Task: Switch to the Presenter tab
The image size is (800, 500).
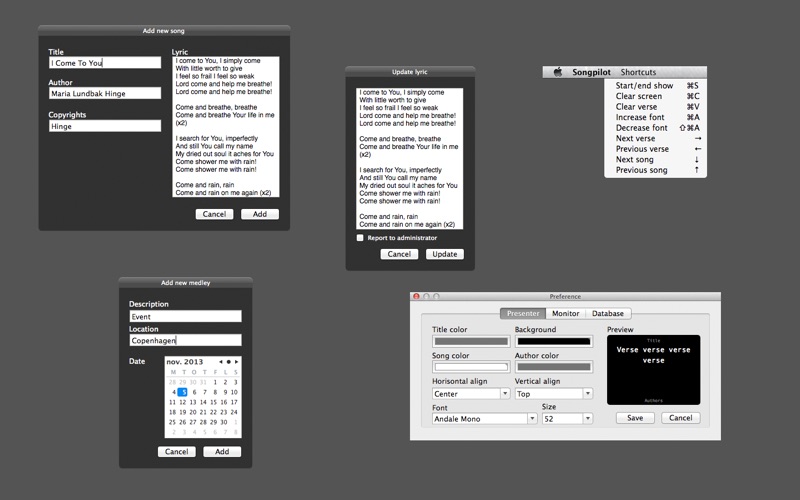Action: (x=523, y=313)
